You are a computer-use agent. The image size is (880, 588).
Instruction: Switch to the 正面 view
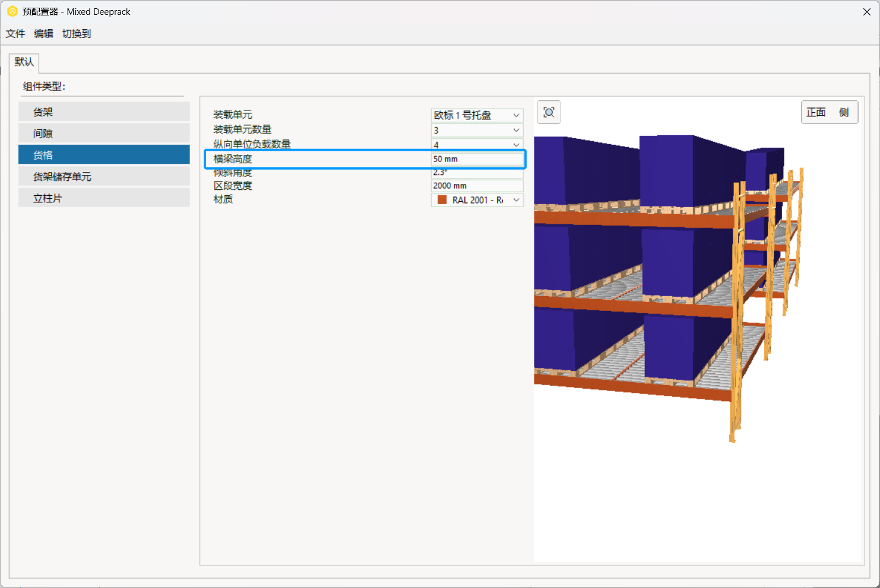[x=816, y=112]
